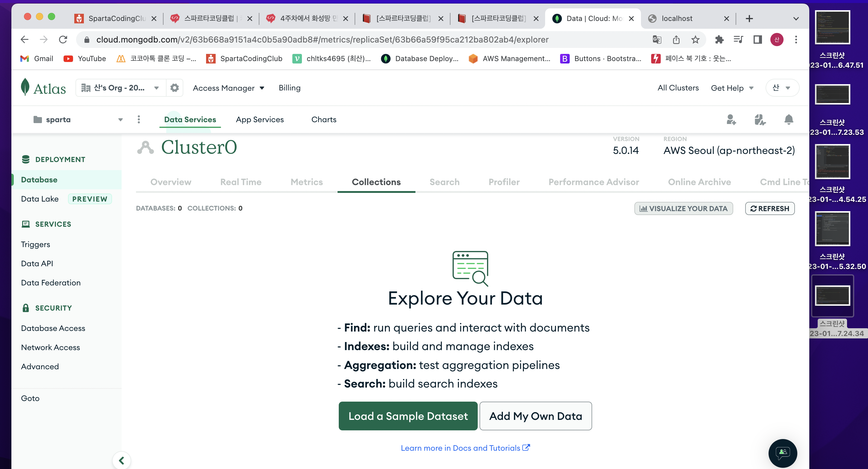Image resolution: width=868 pixels, height=469 pixels.
Task: Click Visualize Your Data button
Action: coord(684,208)
